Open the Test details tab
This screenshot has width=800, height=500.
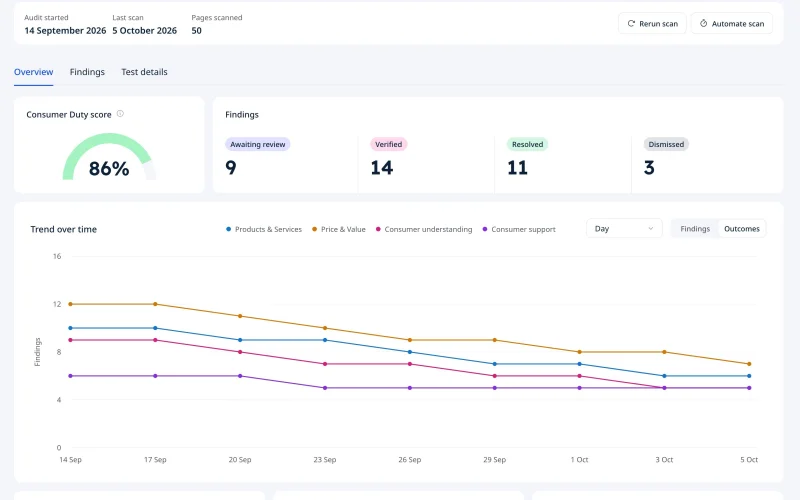144,72
